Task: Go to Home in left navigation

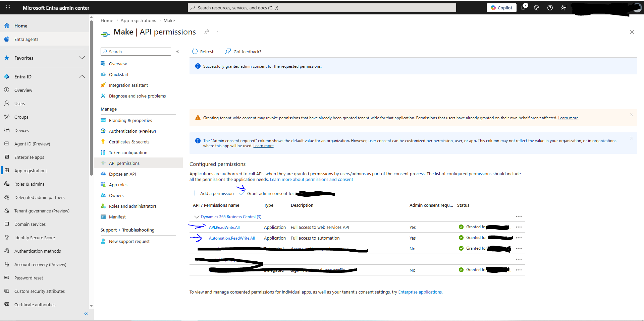Action: click(21, 26)
